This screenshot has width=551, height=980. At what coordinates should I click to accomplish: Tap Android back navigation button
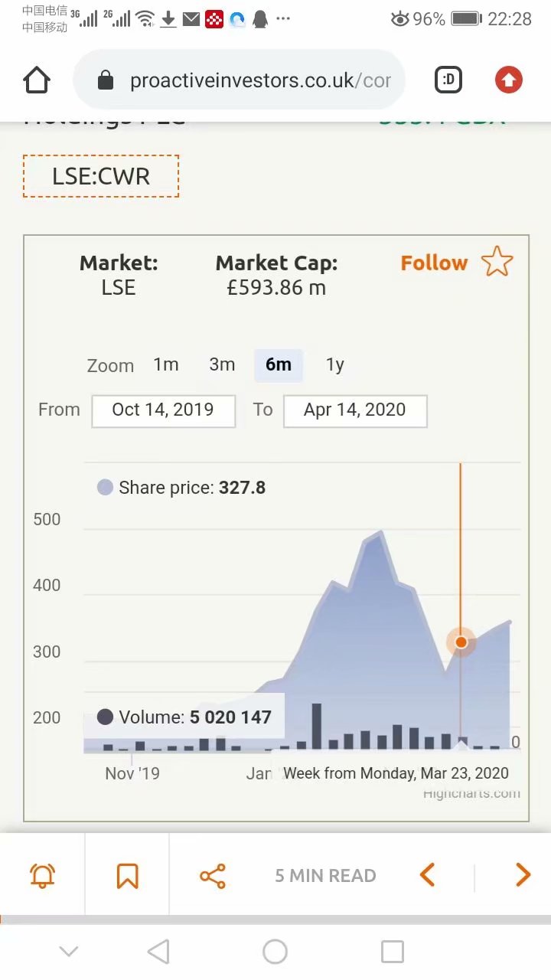point(158,952)
